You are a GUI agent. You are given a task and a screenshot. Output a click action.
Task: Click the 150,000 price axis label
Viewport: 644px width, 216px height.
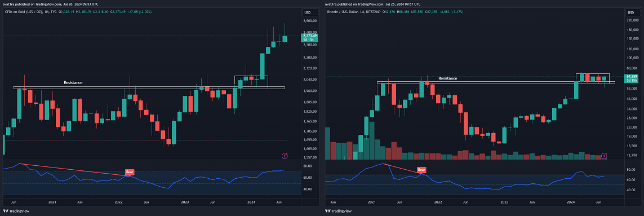click(x=633, y=39)
